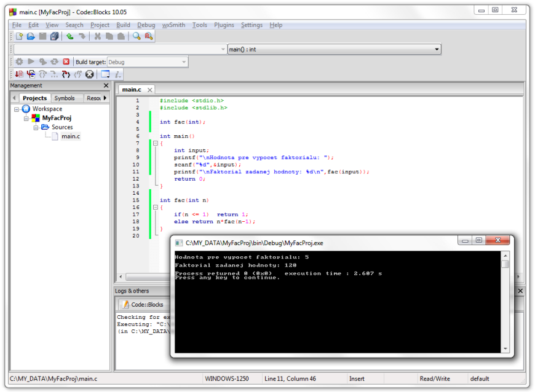Open the Search menu
535x392 pixels.
pos(74,25)
